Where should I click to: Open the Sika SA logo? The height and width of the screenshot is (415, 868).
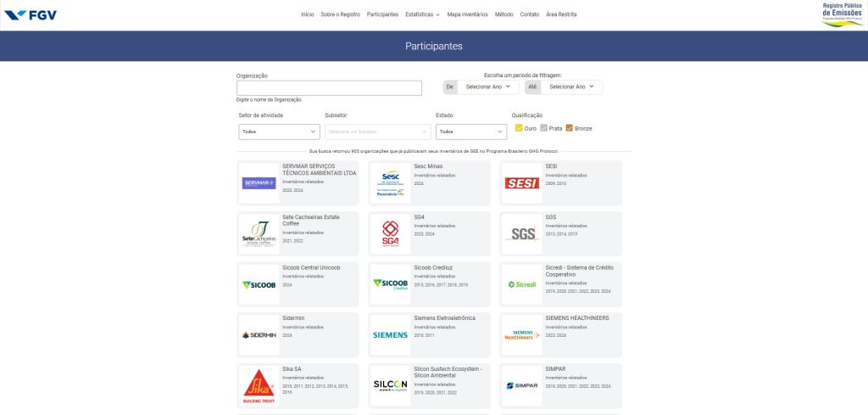259,385
